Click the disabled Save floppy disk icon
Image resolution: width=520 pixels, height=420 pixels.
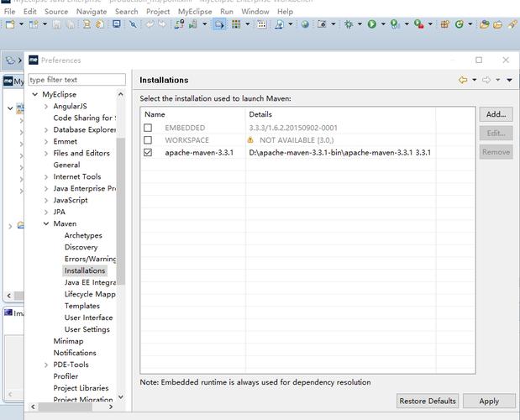click(x=57, y=24)
